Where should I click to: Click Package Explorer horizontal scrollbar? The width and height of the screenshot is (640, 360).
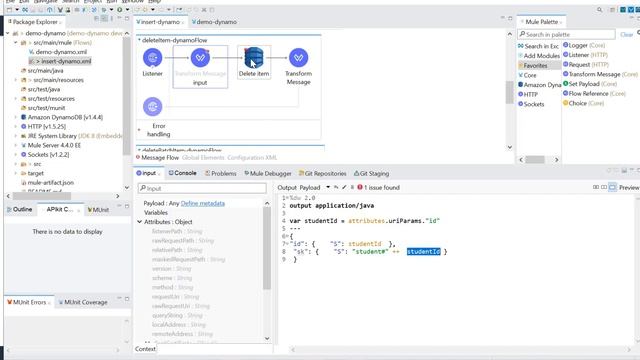point(42,196)
